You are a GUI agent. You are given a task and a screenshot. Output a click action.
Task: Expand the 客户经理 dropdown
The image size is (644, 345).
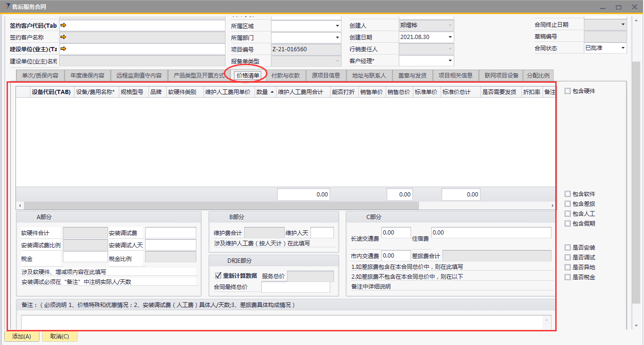click(450, 61)
